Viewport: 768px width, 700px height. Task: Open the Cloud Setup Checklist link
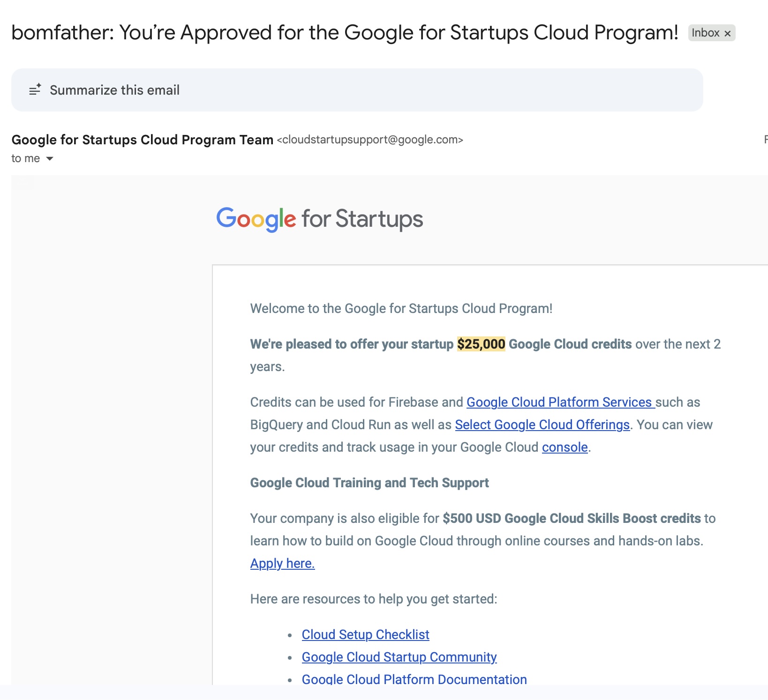pyautogui.click(x=365, y=634)
